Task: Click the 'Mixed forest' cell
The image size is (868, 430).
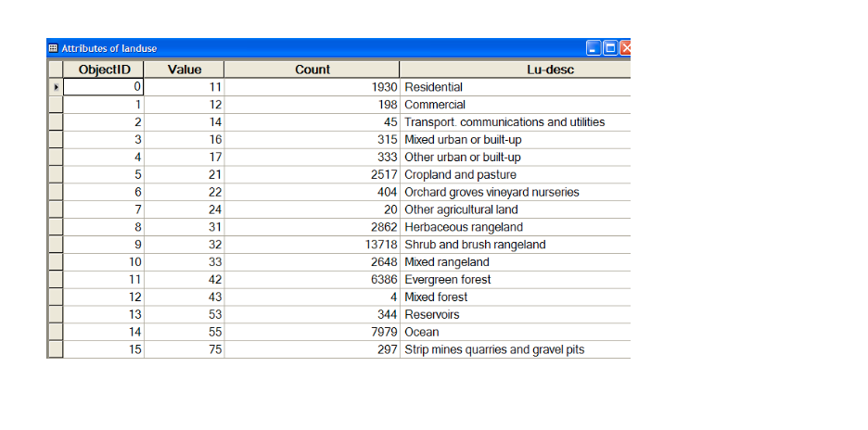Action: click(x=516, y=297)
